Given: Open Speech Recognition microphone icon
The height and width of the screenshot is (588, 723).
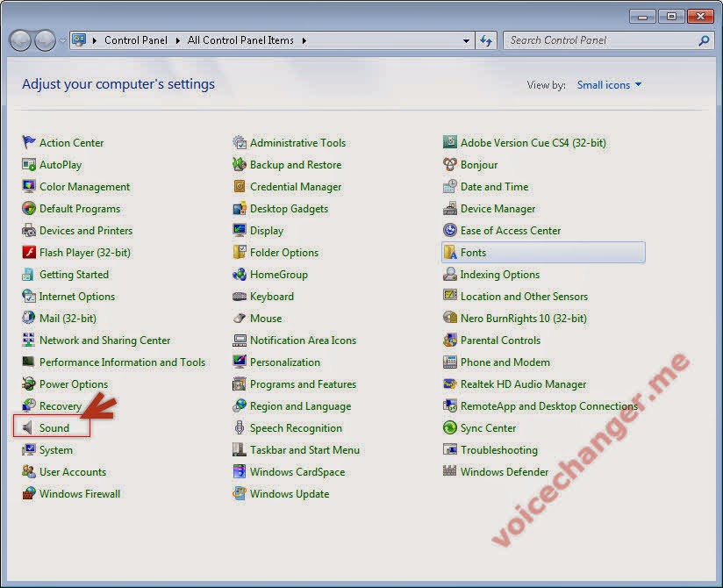Looking at the screenshot, I should [240, 427].
